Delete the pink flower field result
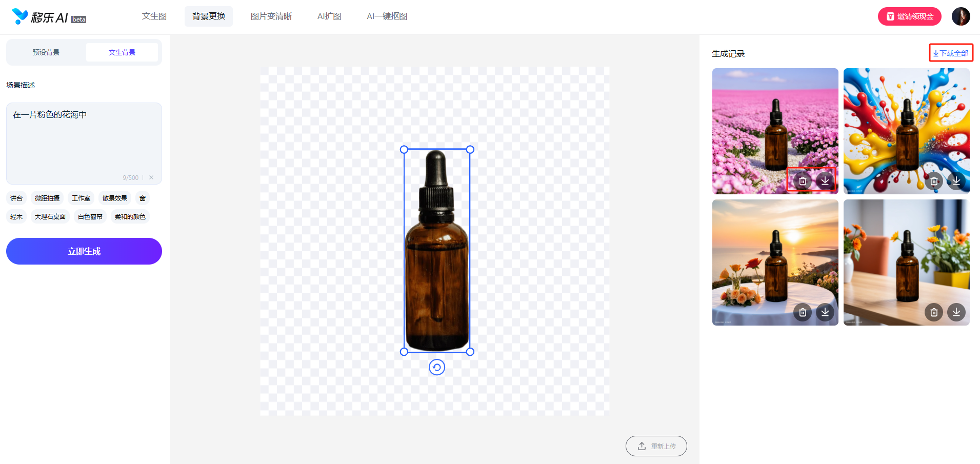The height and width of the screenshot is (464, 980). [803, 181]
